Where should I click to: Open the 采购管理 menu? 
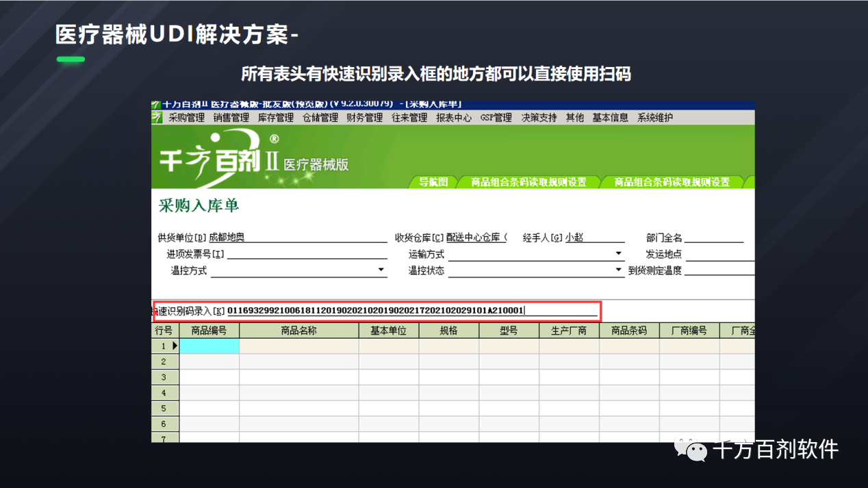coord(186,118)
